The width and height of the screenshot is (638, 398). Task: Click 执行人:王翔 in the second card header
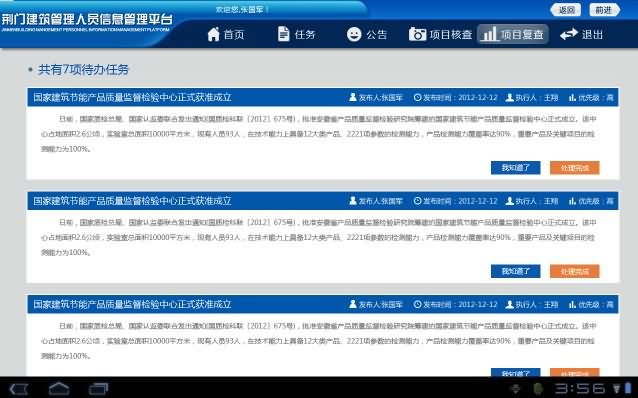tap(531, 201)
